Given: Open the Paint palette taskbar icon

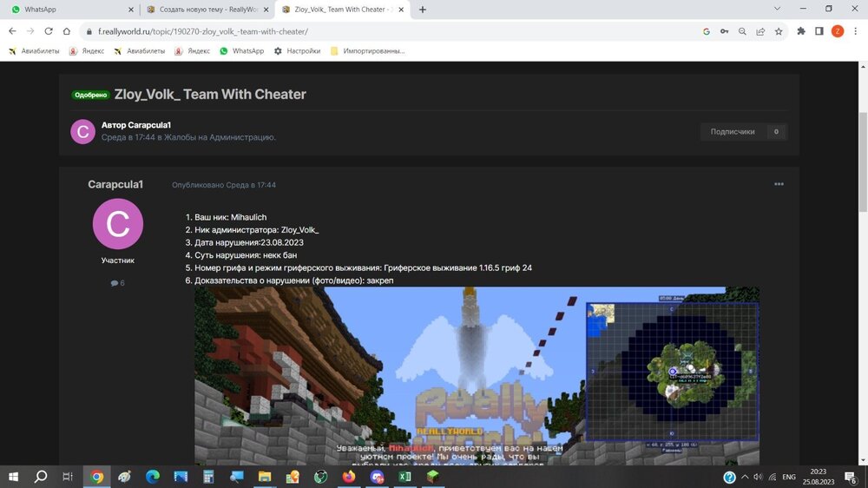Looking at the screenshot, I should pos(124,477).
